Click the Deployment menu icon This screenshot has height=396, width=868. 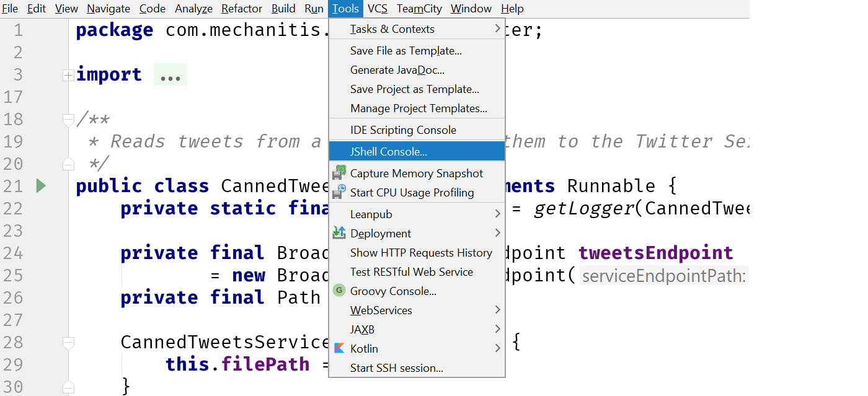click(339, 233)
